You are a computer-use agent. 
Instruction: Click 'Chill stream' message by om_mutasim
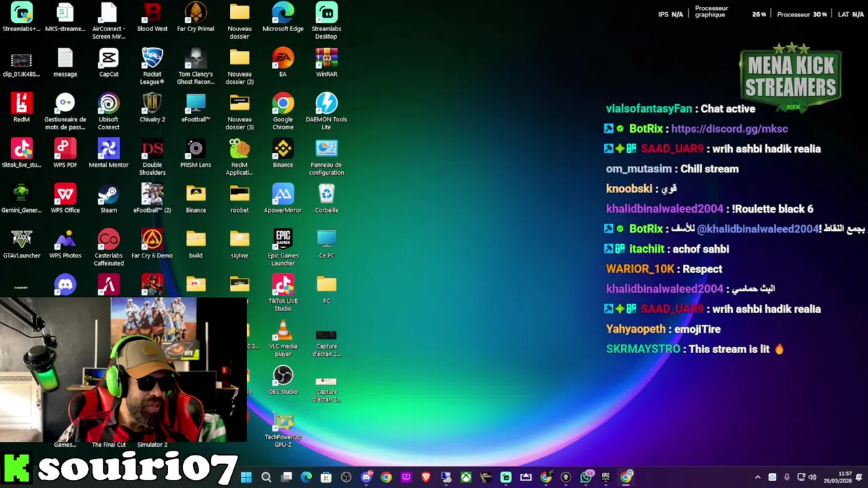point(709,169)
